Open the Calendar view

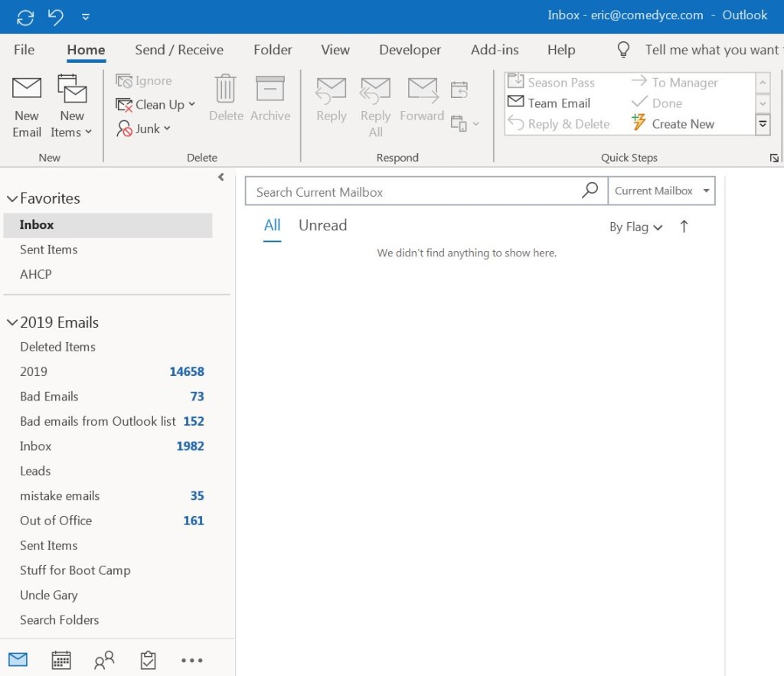(61, 659)
